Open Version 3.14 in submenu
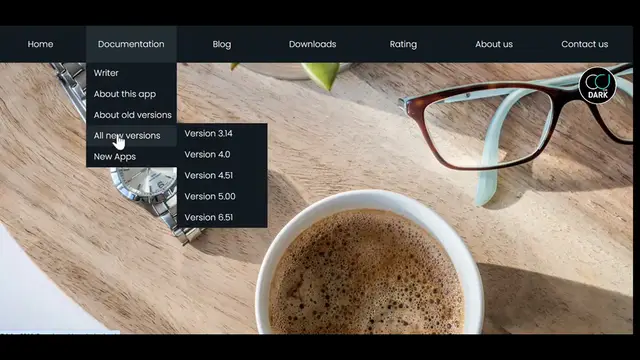This screenshot has width=640, height=360. coord(222,133)
